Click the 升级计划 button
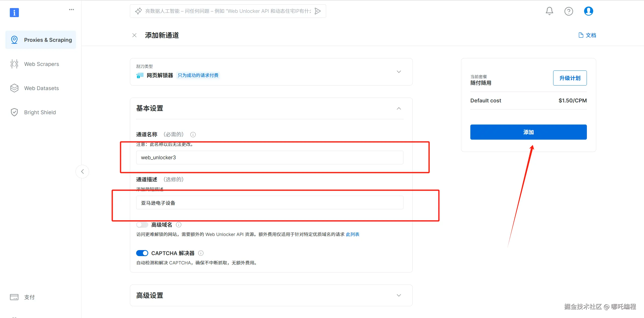The width and height of the screenshot is (644, 318). point(570,78)
